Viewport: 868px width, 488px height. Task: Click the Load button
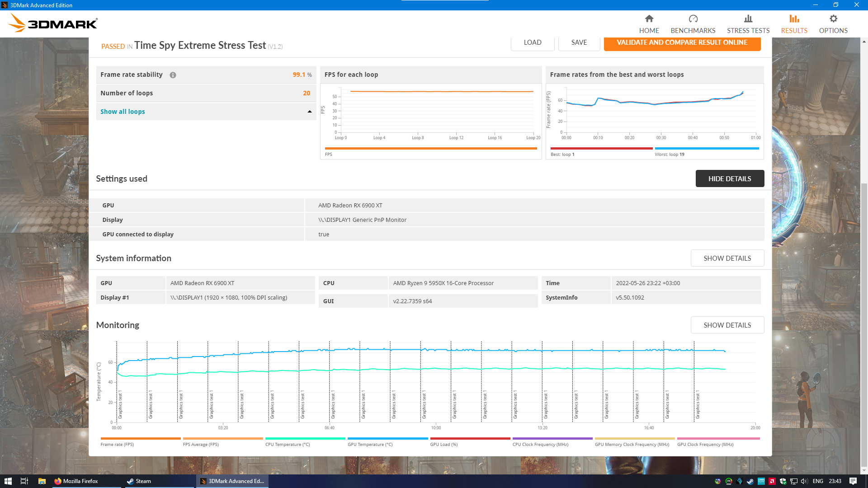point(532,42)
